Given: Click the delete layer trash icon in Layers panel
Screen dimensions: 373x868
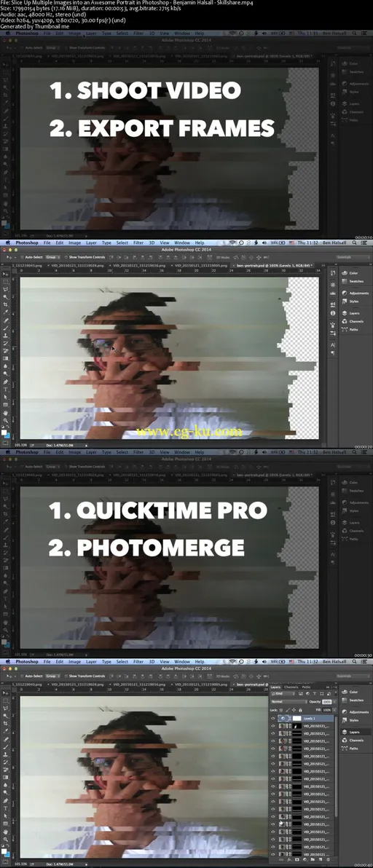Looking at the screenshot, I should pyautogui.click(x=329, y=860).
